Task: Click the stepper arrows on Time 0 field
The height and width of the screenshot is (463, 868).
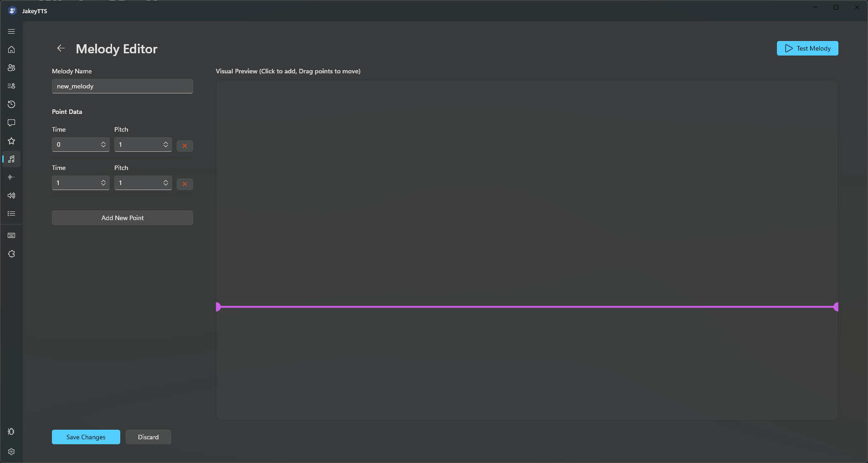Action: pos(103,144)
